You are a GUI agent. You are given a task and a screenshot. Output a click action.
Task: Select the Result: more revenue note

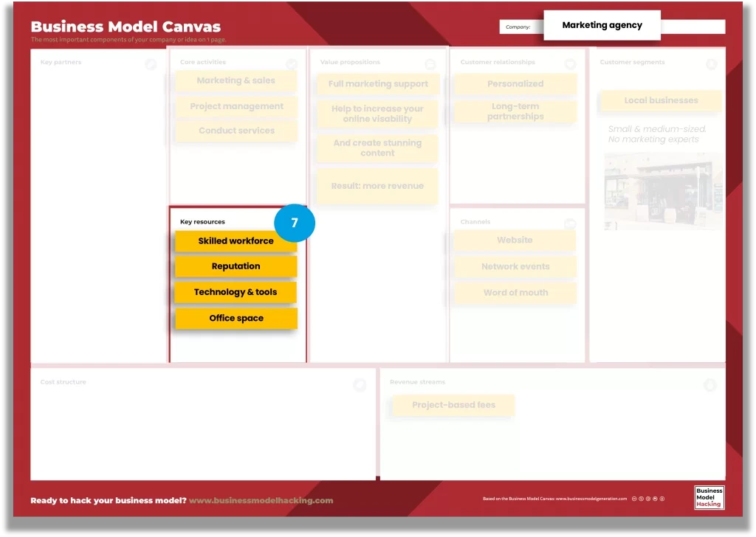[377, 186]
